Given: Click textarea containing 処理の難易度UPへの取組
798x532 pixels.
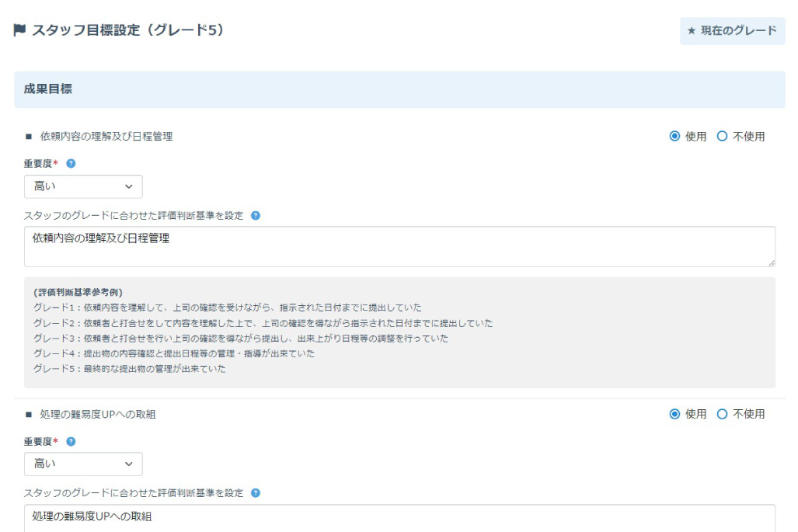Looking at the screenshot, I should pyautogui.click(x=399, y=518).
